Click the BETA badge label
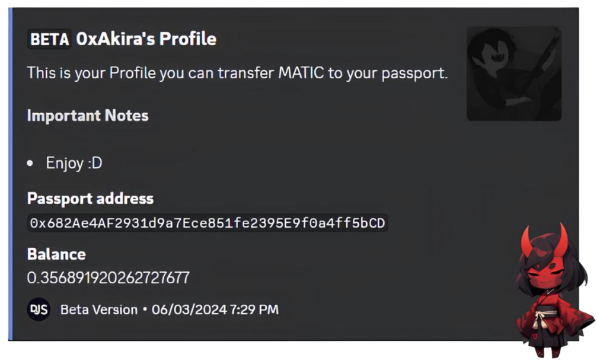Viewport: 597px width, 364px height. pyautogui.click(x=49, y=39)
